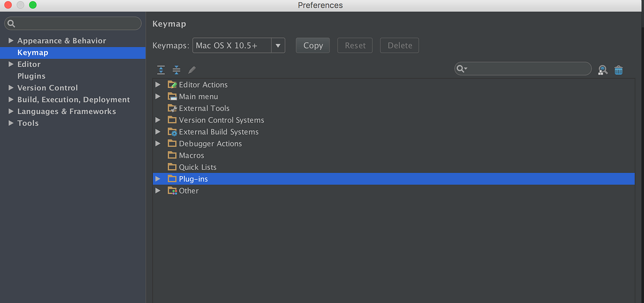Expand the Debugger Actions group

[158, 143]
